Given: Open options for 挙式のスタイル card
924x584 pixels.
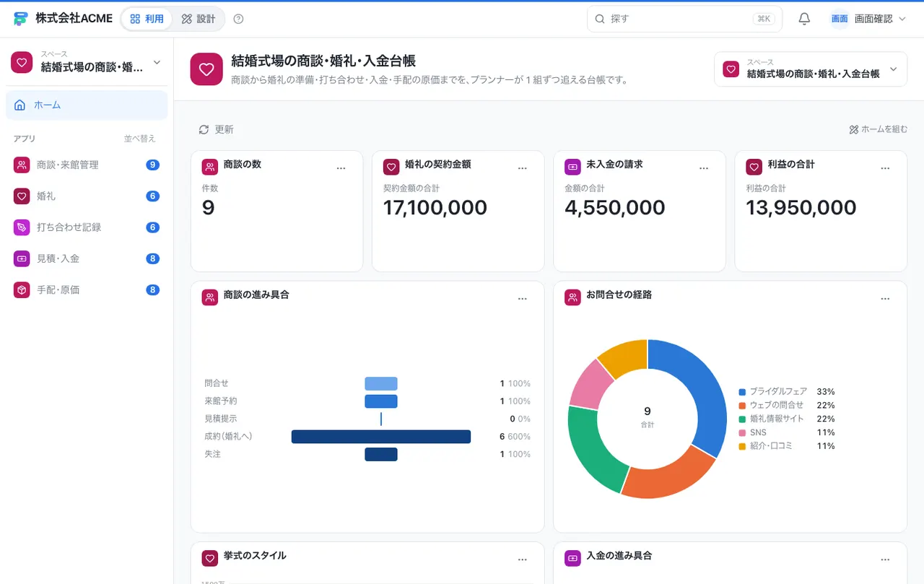Looking at the screenshot, I should 523,559.
